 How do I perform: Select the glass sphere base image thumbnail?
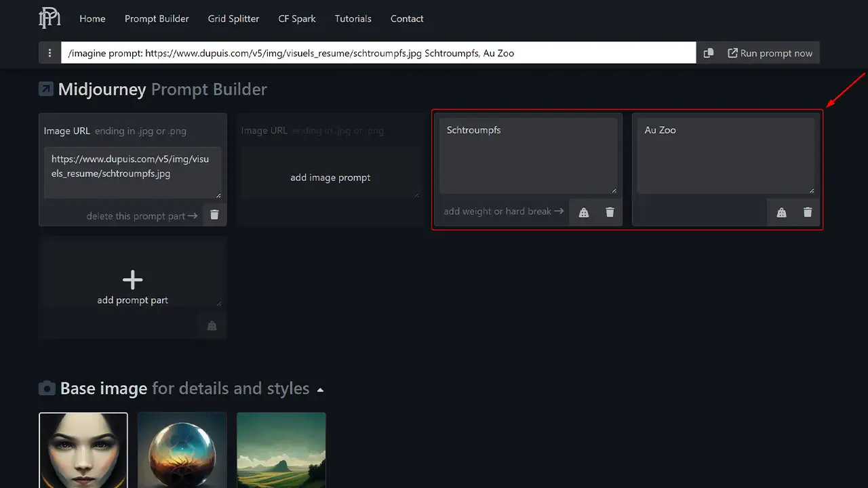[x=182, y=450]
